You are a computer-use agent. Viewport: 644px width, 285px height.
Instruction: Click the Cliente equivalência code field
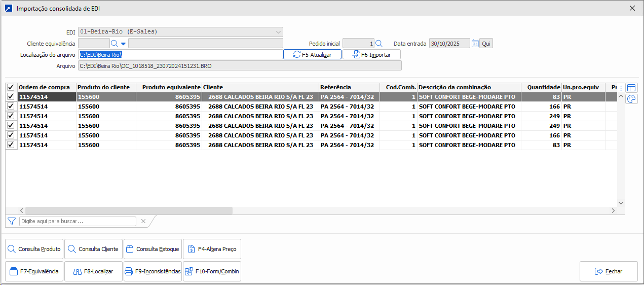94,44
